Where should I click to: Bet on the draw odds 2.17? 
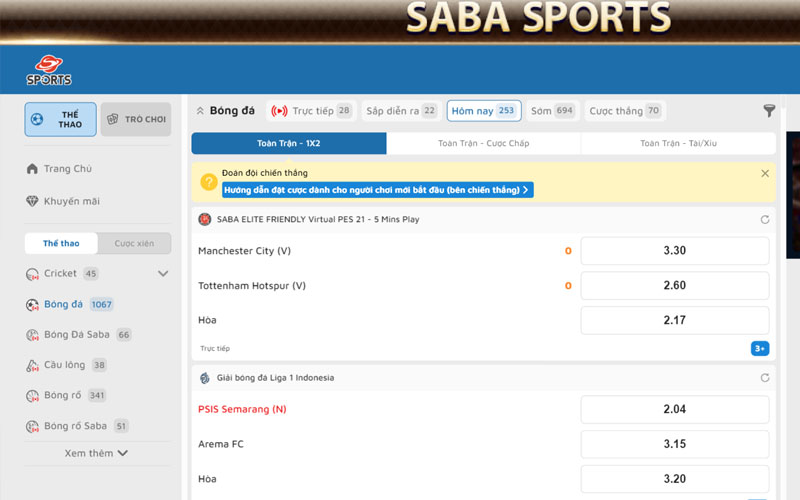[x=674, y=320]
